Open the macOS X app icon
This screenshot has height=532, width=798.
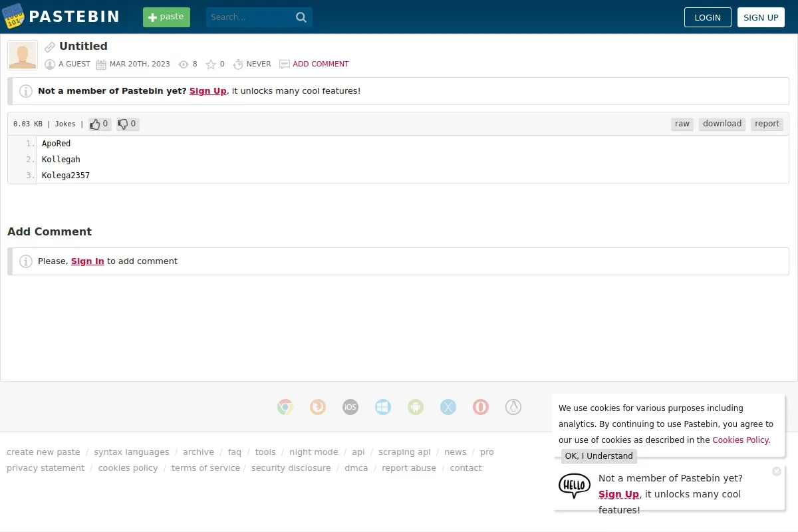448,407
